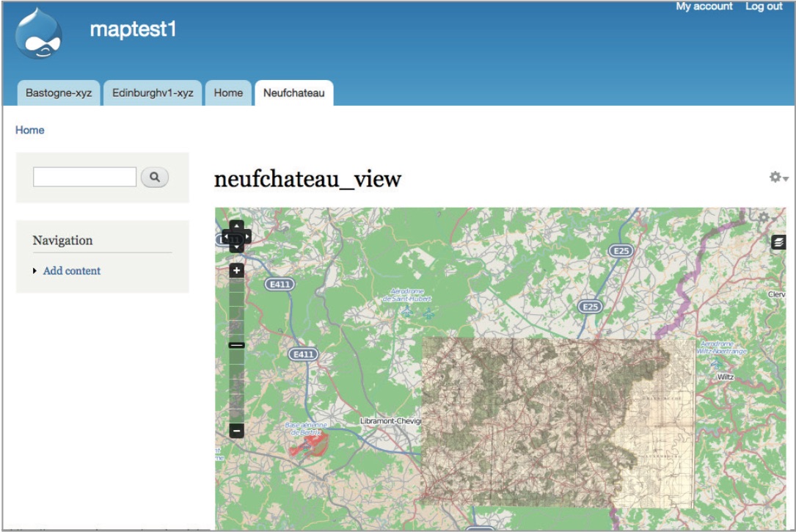This screenshot has width=796, height=532.
Task: Pan the map down arrow
Action: coord(236,248)
